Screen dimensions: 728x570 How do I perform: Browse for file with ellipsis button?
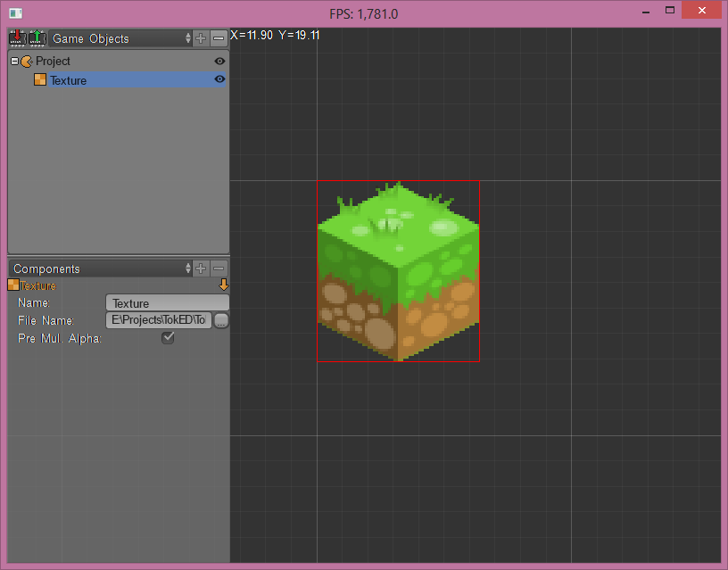tap(221, 320)
